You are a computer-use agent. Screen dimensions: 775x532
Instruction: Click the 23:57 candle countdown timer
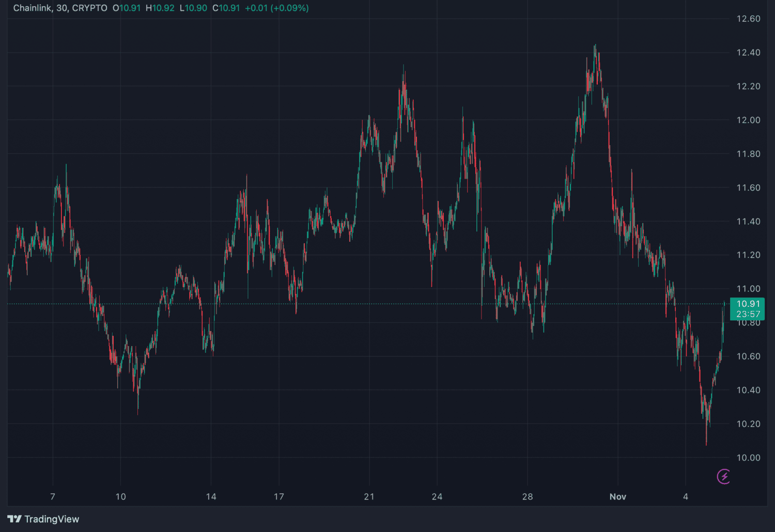coord(748,314)
